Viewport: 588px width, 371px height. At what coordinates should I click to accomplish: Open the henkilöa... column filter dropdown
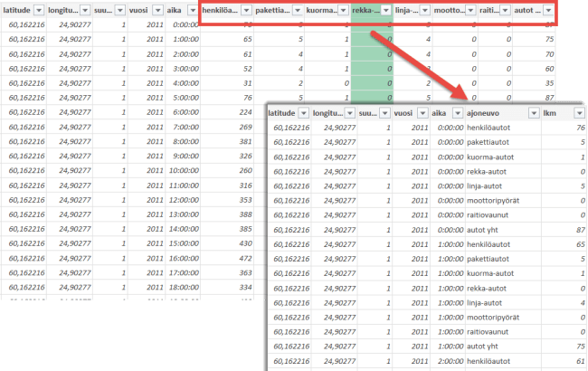[x=245, y=10]
